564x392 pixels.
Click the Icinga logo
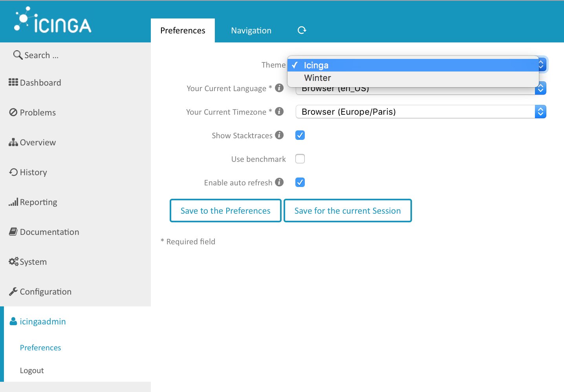tap(53, 20)
